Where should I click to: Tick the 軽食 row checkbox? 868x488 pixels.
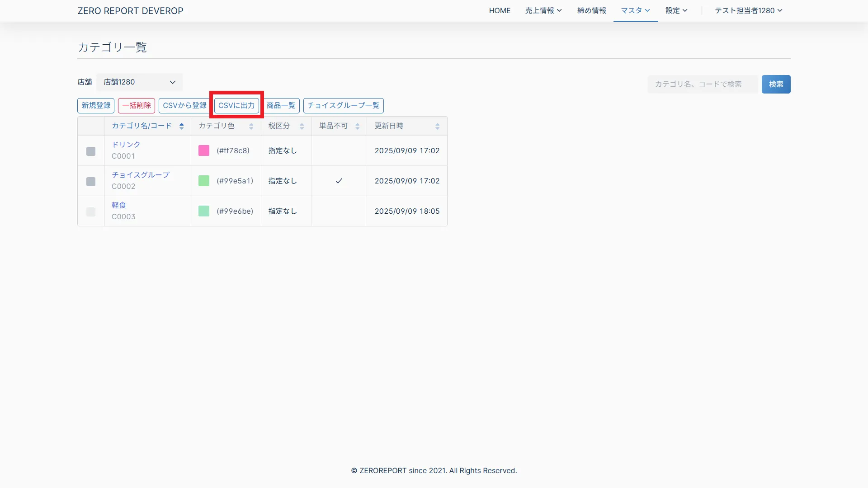tap(91, 211)
